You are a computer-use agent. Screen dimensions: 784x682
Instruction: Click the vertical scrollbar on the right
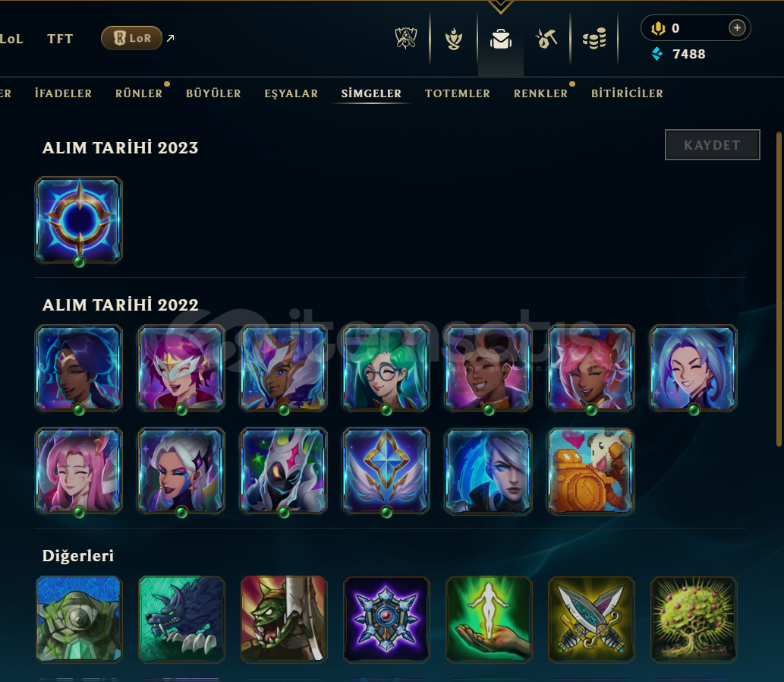pos(779,289)
